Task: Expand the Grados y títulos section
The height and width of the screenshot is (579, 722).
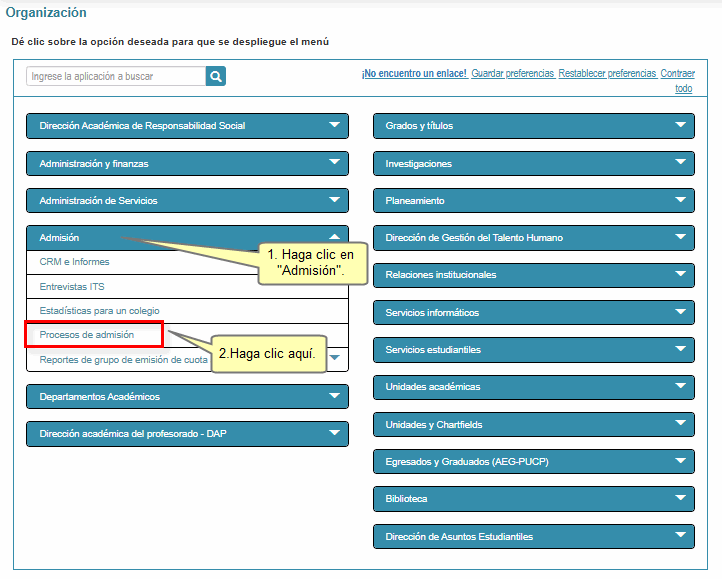Action: 533,126
